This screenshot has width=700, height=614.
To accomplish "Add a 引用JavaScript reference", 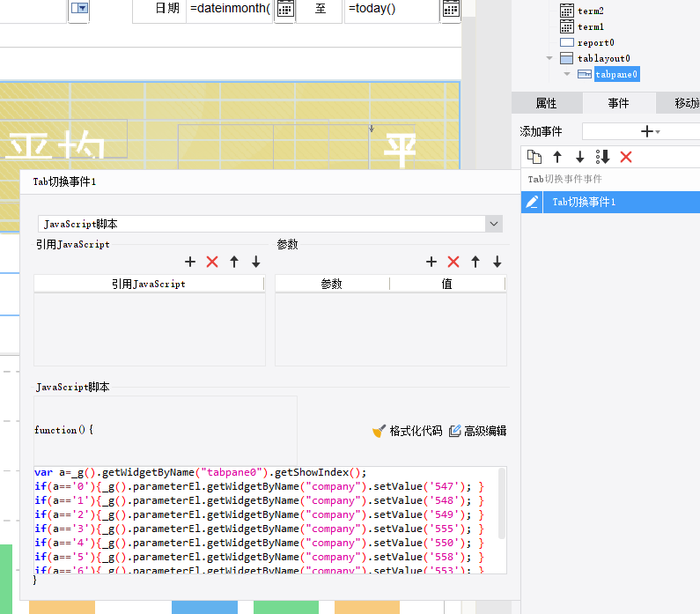I will 190,262.
